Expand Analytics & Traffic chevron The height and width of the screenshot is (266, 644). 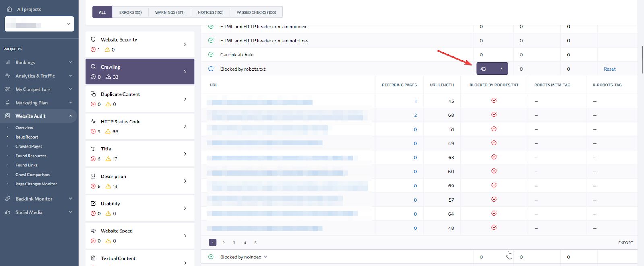click(x=70, y=76)
